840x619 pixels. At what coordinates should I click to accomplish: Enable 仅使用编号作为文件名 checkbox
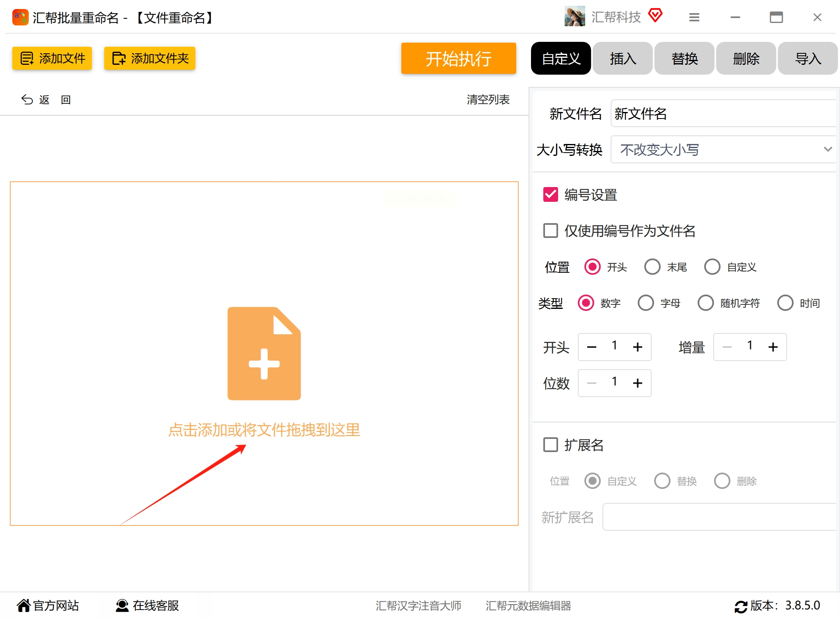pos(550,231)
